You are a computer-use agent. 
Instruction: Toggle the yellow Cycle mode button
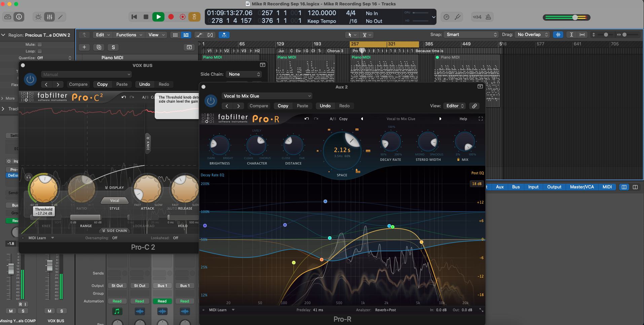pyautogui.click(x=194, y=17)
